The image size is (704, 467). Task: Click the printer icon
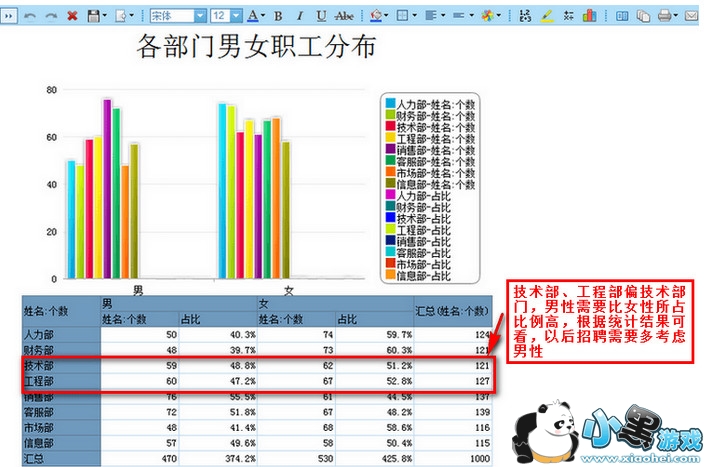tap(664, 16)
